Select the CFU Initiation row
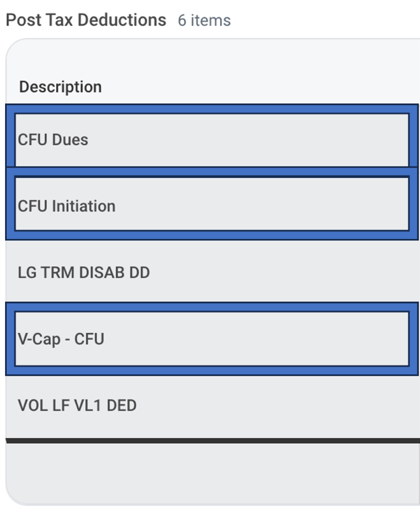This screenshot has height=507, width=420. (212, 203)
